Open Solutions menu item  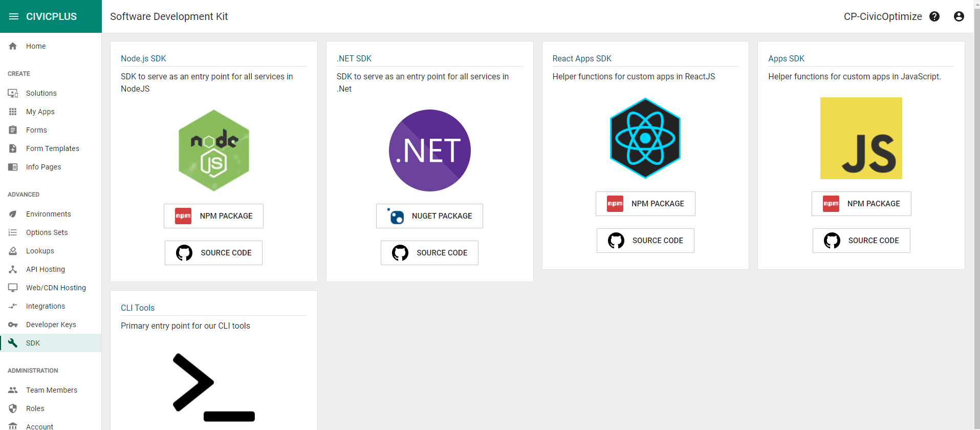[51, 93]
